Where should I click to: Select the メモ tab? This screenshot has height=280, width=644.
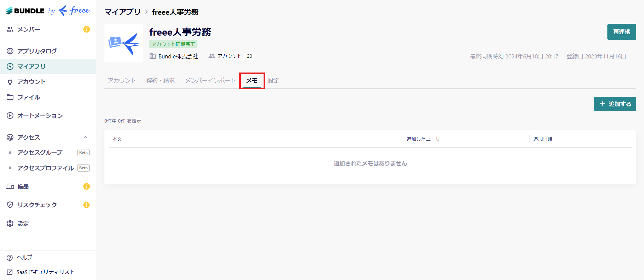pos(252,81)
